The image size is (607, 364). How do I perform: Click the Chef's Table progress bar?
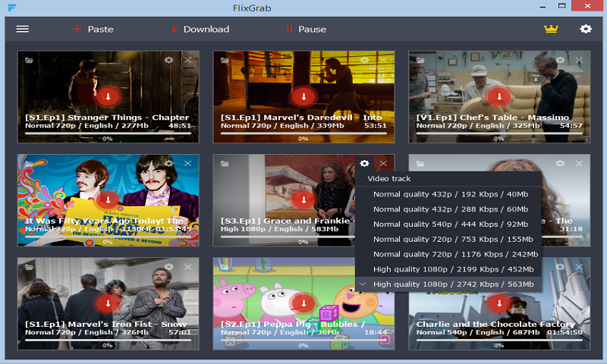tap(499, 133)
